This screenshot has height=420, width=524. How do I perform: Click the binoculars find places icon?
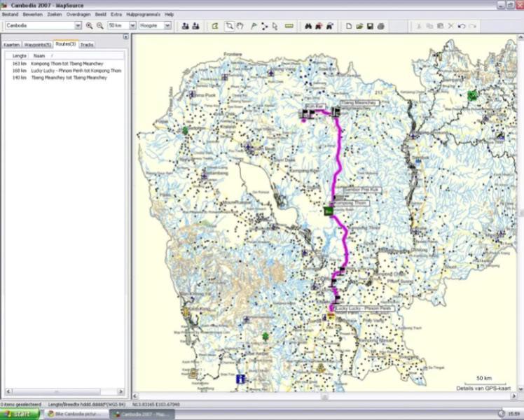click(x=308, y=26)
